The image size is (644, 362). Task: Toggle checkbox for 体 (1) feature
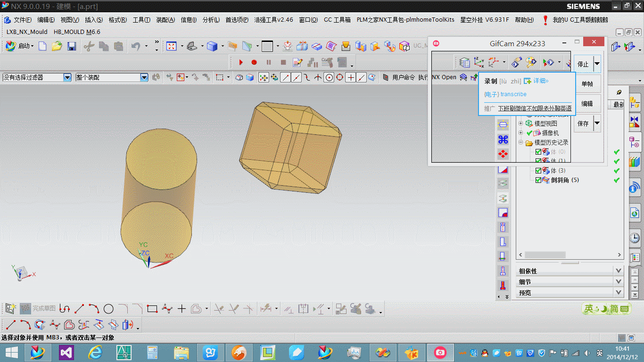pos(538,161)
